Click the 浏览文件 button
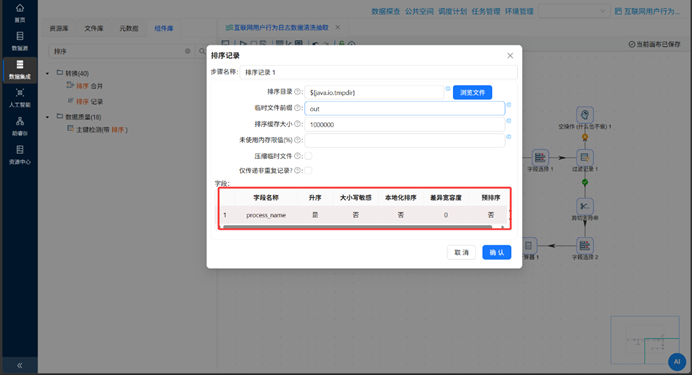 pos(472,92)
